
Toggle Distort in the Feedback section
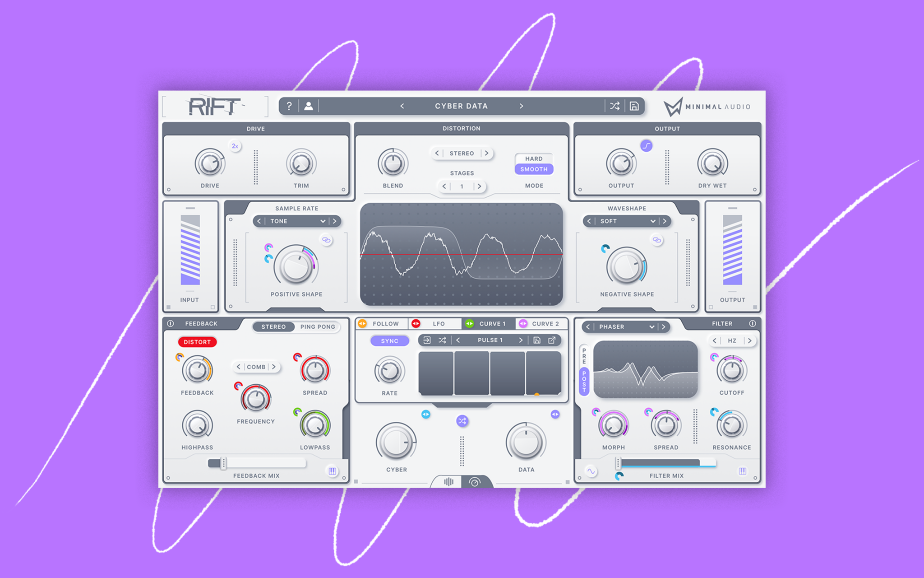[x=197, y=342]
